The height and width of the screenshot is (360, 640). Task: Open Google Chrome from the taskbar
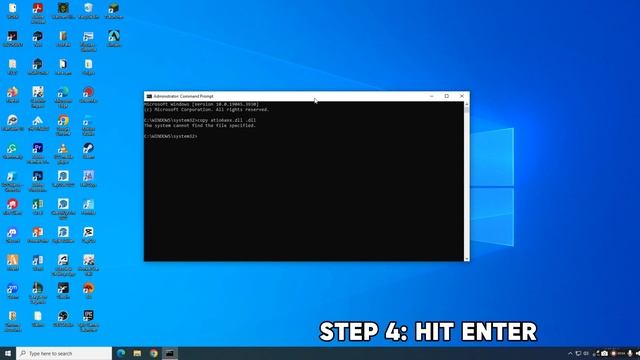click(154, 353)
